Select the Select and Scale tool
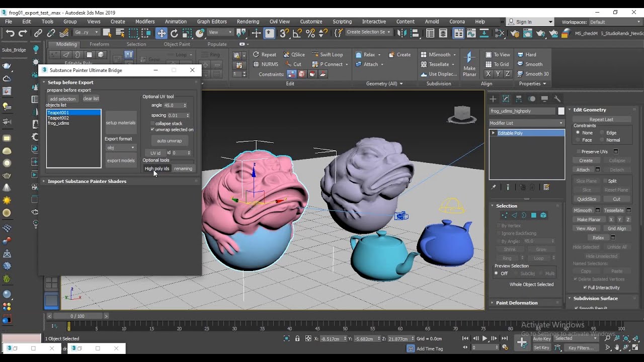Viewport: 644px width, 362px height. [x=187, y=33]
